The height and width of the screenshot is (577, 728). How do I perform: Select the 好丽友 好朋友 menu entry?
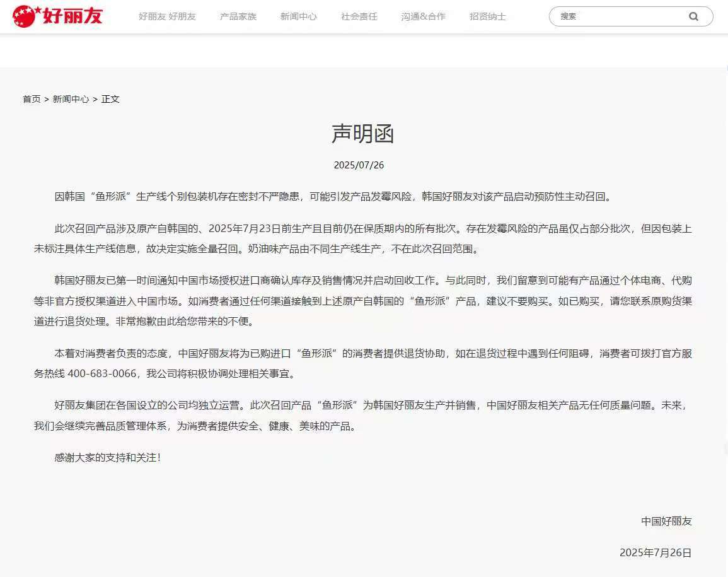(168, 17)
